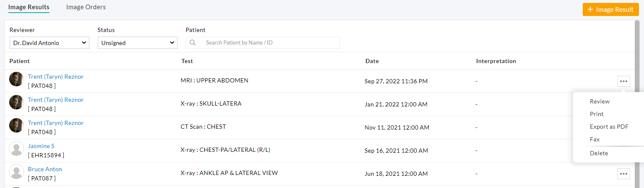Viewport: 644px width, 188px height.
Task: Open the Jasmine S patient link
Action: tap(41, 146)
